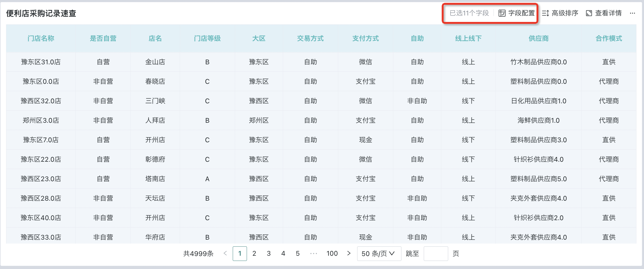Go to page 2

click(x=254, y=254)
